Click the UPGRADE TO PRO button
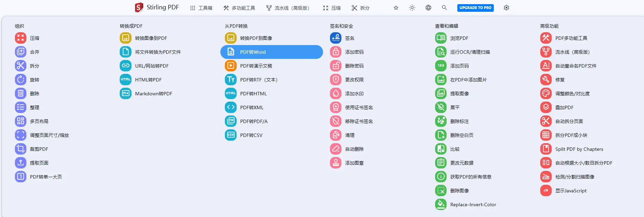This screenshot has height=217, width=644. coord(475,8)
